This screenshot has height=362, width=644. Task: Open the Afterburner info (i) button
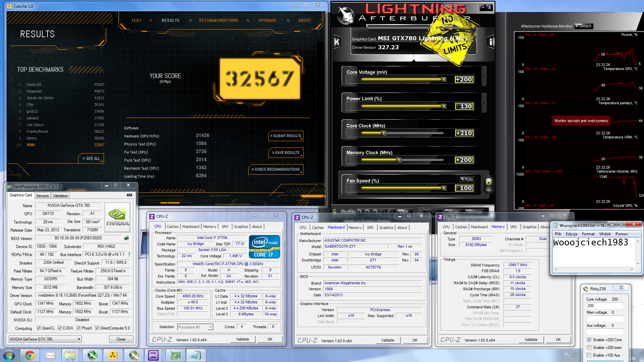[490, 42]
